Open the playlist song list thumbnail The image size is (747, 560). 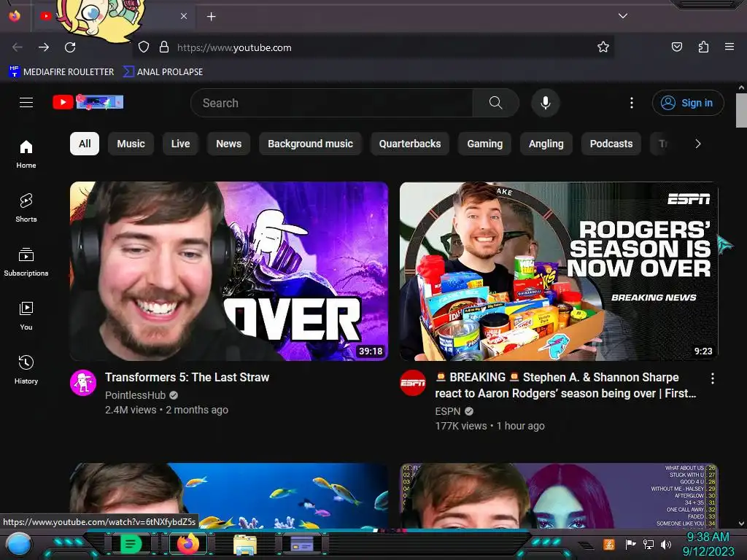(559, 495)
